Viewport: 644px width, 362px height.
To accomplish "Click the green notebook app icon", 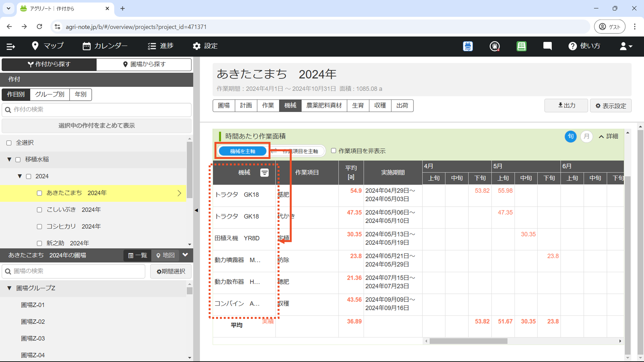I will [521, 46].
